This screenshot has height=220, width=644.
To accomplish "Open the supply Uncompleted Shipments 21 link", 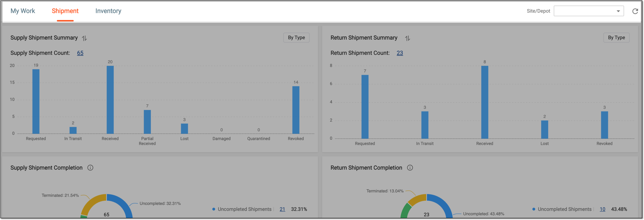I will 282,209.
